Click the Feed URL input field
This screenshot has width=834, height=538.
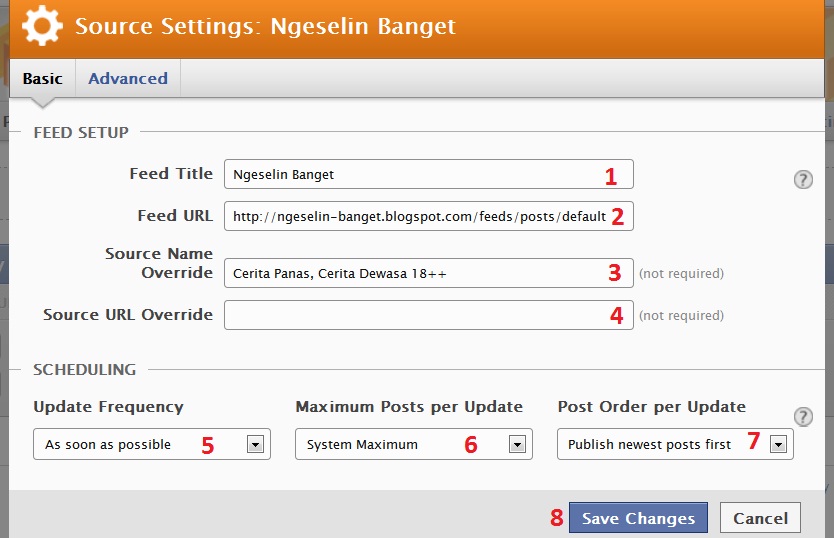[x=429, y=216]
